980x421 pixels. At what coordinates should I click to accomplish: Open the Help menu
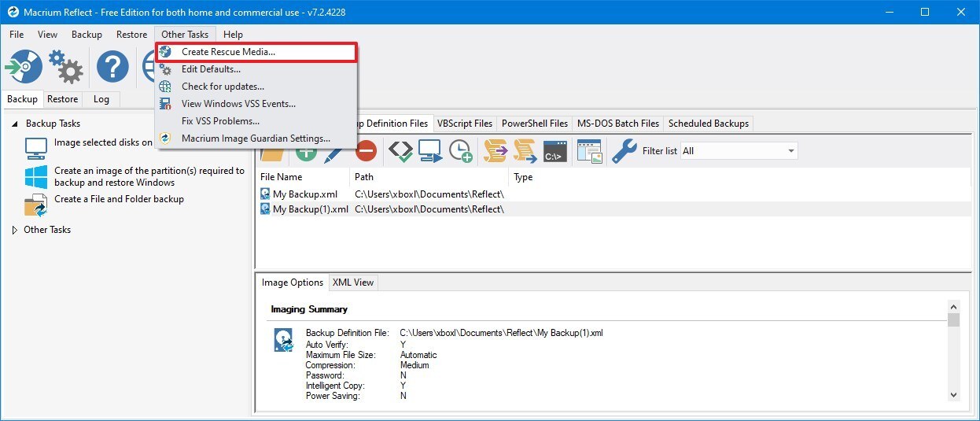(233, 35)
